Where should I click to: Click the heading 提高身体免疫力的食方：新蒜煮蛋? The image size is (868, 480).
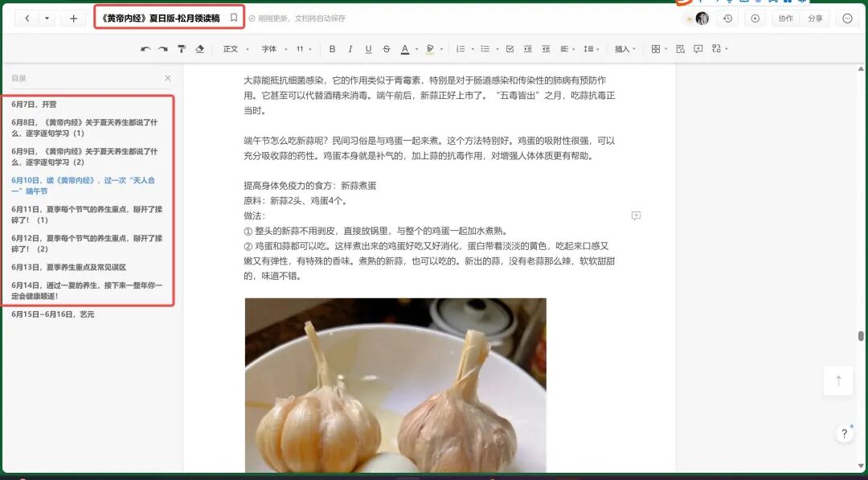310,186
